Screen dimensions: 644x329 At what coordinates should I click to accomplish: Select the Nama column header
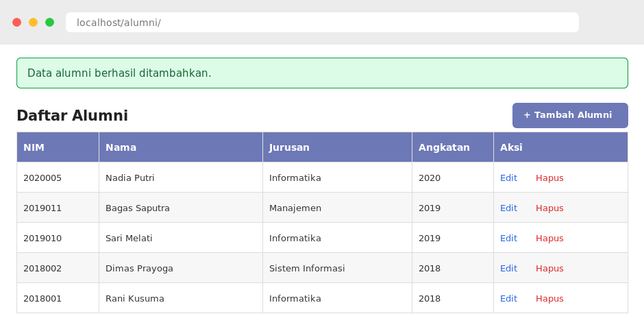coord(181,147)
